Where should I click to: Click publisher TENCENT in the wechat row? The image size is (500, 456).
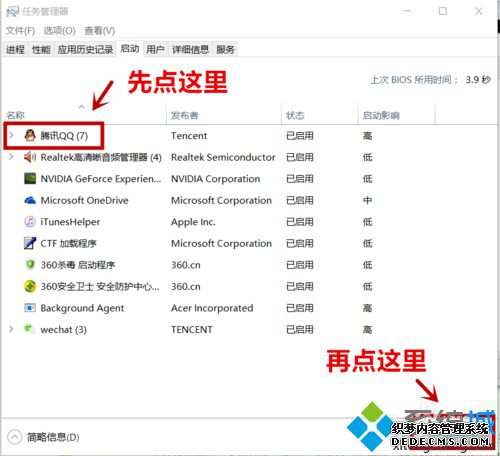(x=192, y=330)
